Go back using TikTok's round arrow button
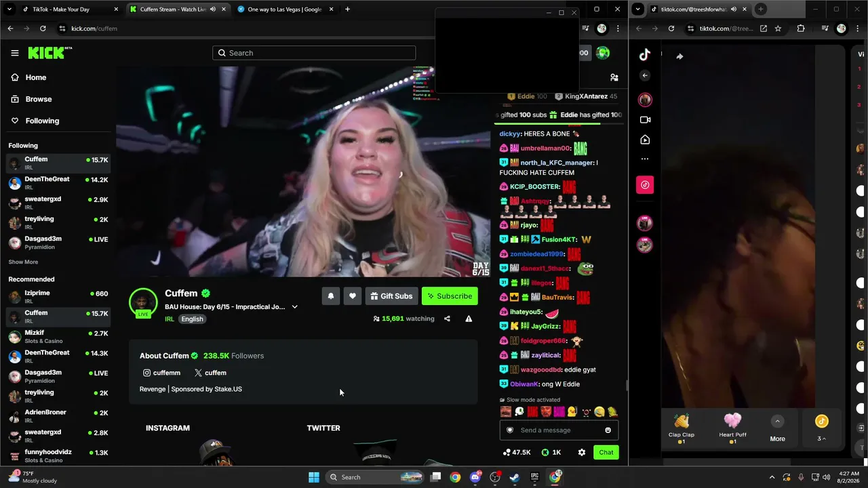This screenshot has width=868, height=488. coord(645,75)
